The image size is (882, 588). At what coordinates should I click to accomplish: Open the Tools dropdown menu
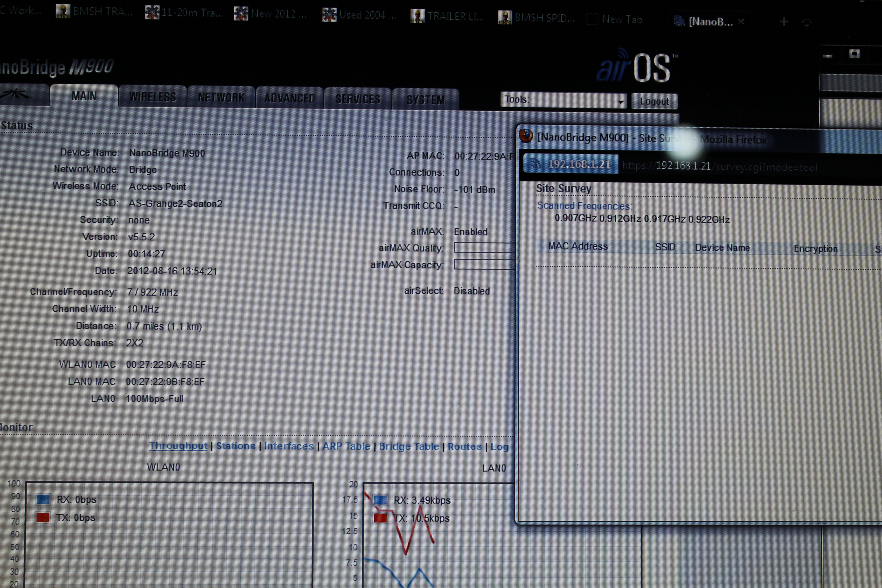coord(563,100)
